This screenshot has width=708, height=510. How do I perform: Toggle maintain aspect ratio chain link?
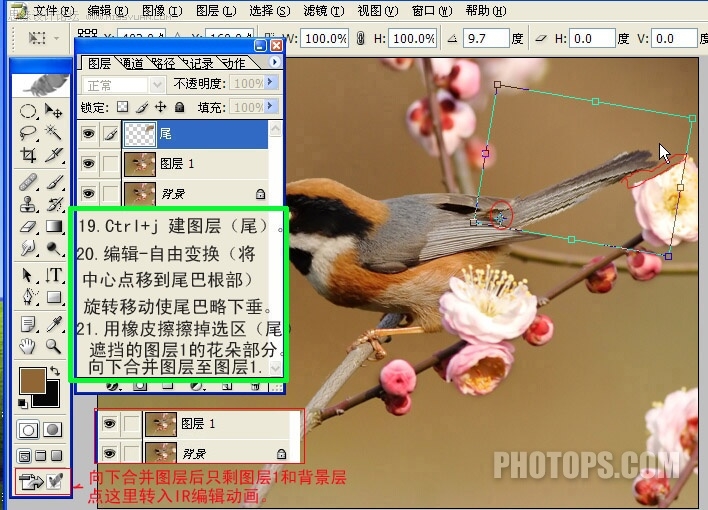point(360,38)
